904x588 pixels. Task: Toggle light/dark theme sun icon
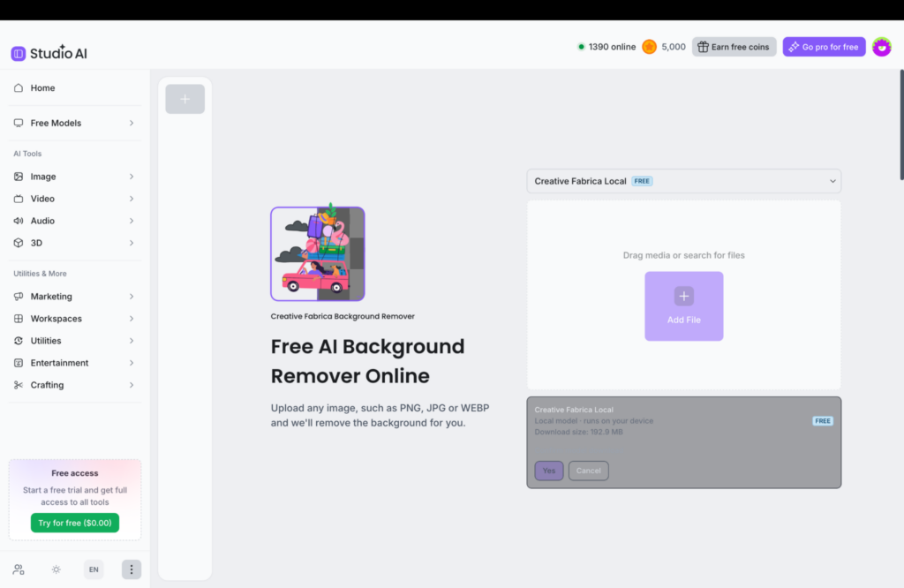[x=56, y=569]
